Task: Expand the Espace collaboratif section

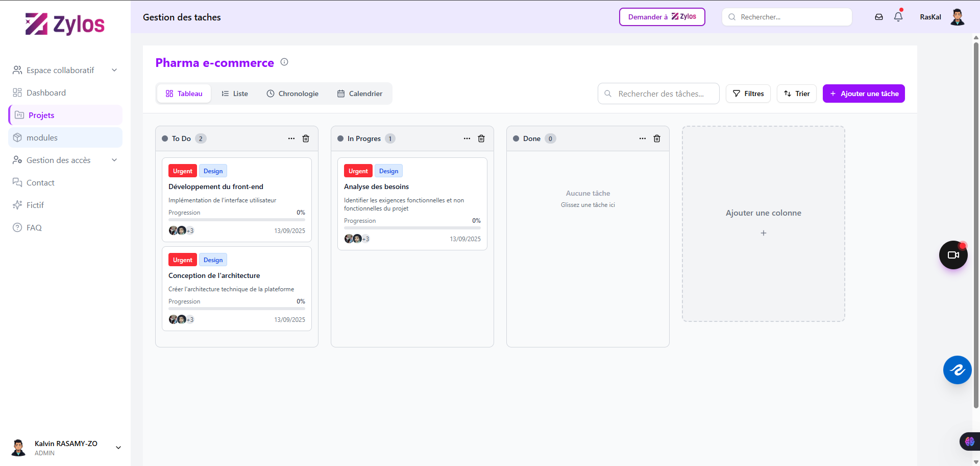Action: click(114, 70)
